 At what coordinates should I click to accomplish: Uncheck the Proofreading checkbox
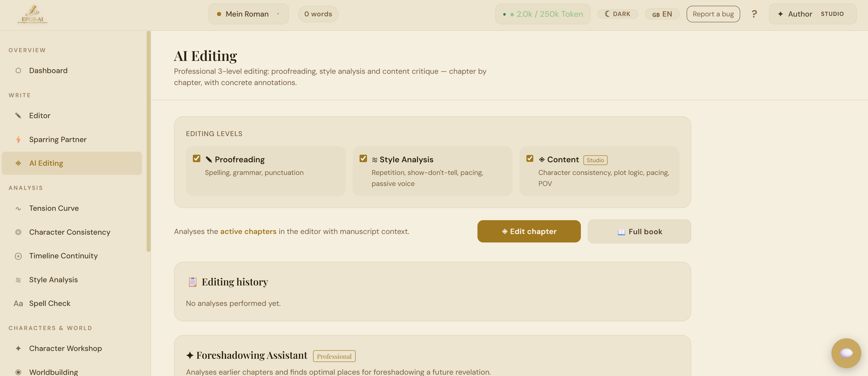pos(197,158)
